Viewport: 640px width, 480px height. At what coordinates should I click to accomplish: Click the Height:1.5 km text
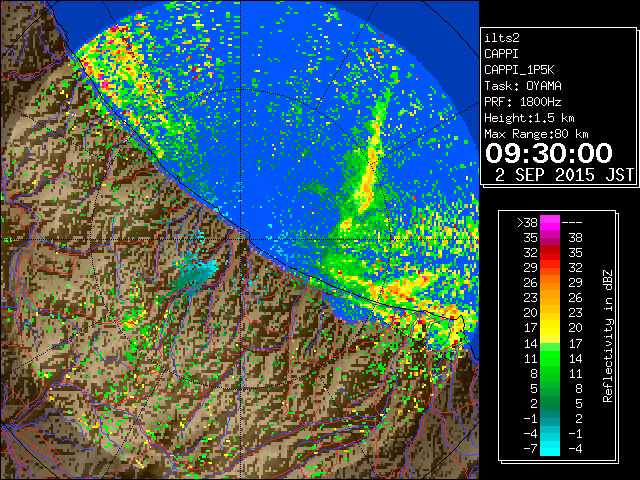tap(529, 118)
